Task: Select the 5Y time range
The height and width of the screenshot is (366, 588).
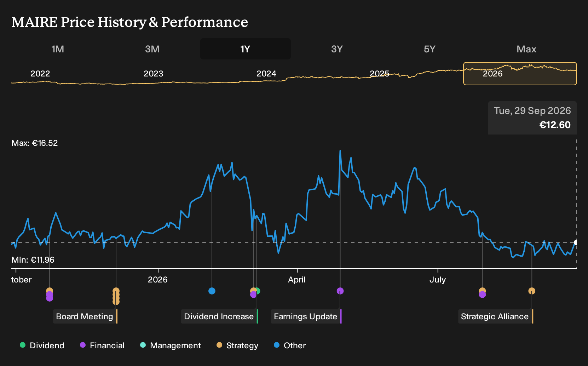Action: coord(430,49)
